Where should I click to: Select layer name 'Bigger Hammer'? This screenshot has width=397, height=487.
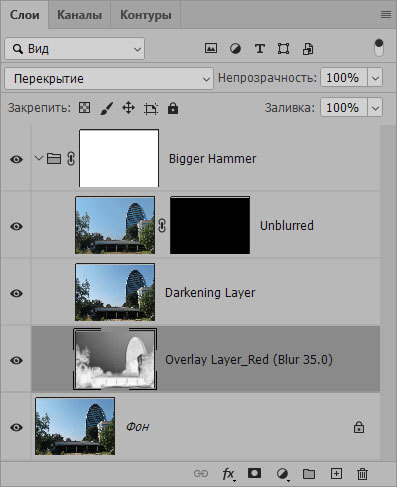click(x=212, y=159)
